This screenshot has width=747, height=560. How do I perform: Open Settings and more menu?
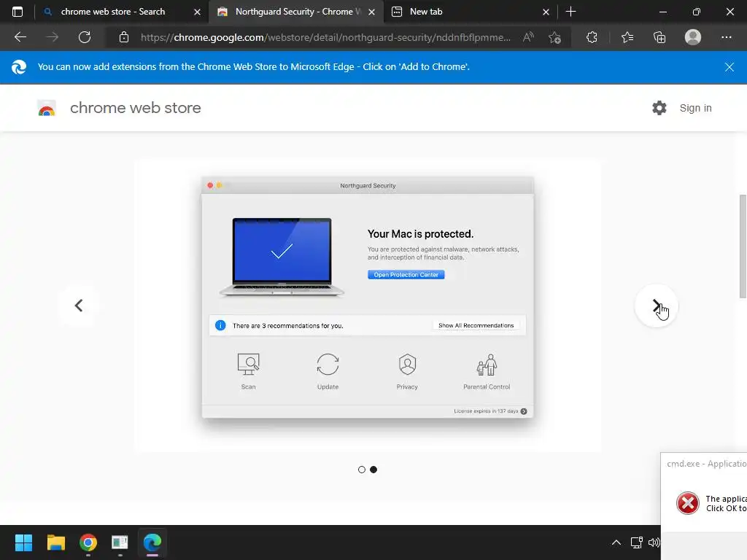pos(726,37)
